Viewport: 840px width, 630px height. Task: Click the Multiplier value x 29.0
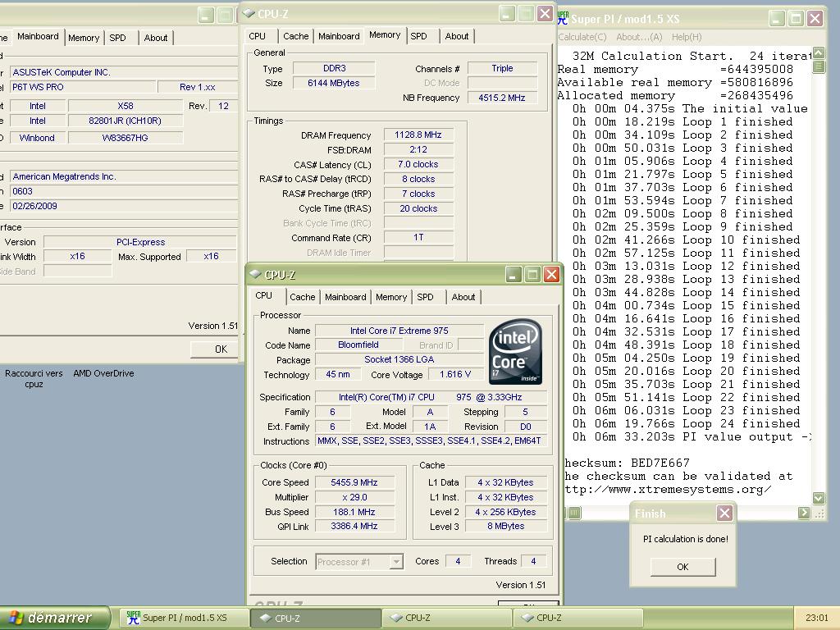354,497
